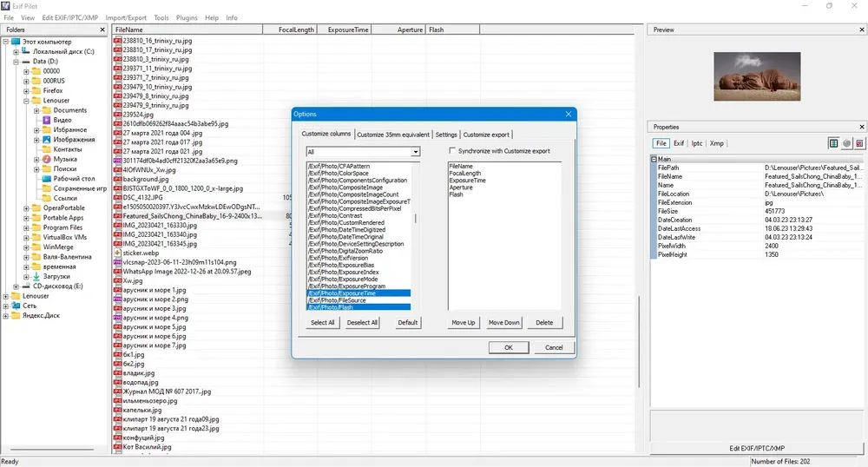Screen dimensions: 868x467
Task: Open the Import/Export menu
Action: click(126, 17)
